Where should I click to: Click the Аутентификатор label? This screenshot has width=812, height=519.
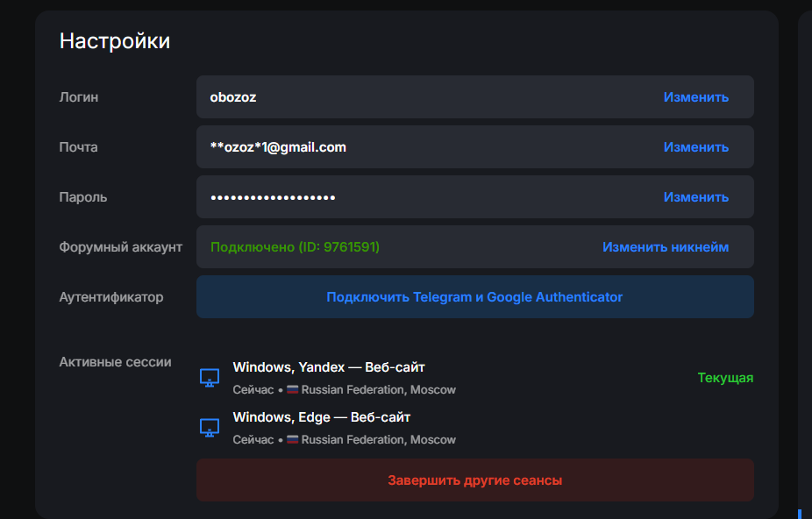click(110, 297)
